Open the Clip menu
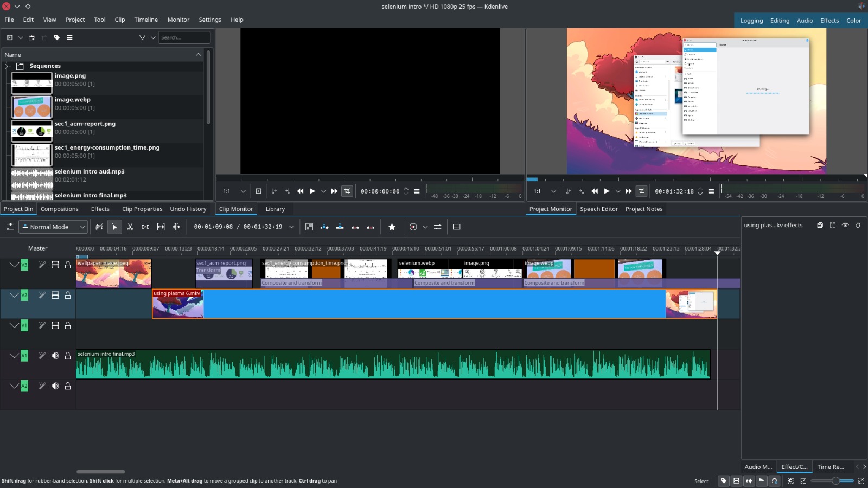868x488 pixels. point(120,20)
